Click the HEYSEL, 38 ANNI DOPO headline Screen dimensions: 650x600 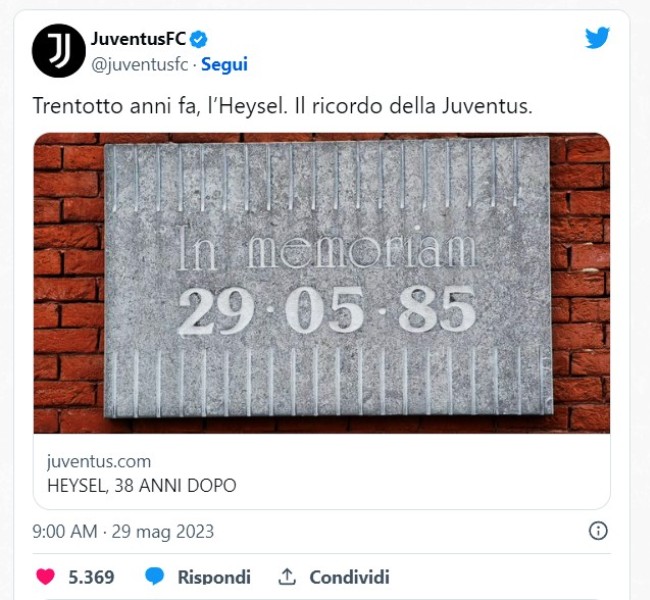click(x=142, y=486)
